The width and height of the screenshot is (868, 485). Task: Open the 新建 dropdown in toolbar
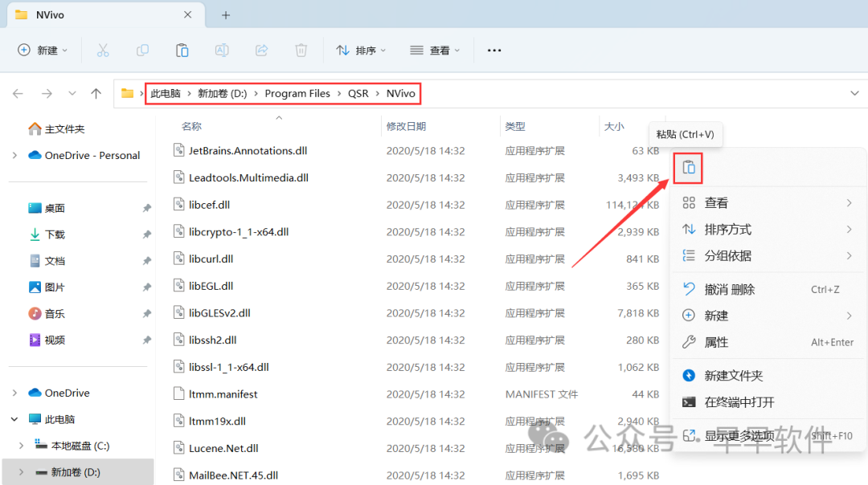43,50
